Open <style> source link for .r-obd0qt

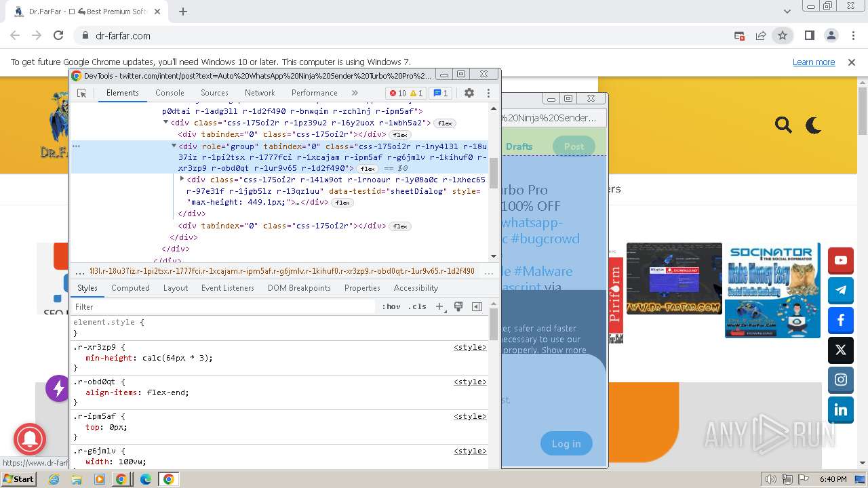470,382
